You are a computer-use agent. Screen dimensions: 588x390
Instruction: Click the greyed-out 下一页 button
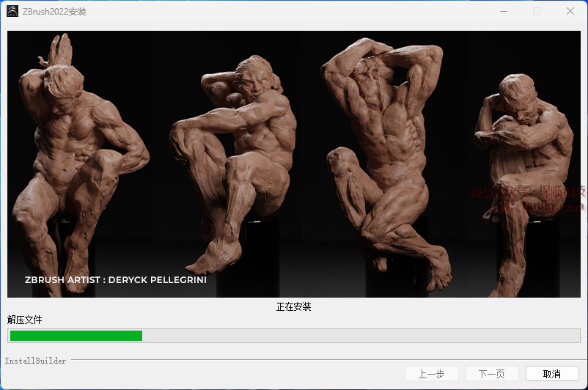[491, 374]
